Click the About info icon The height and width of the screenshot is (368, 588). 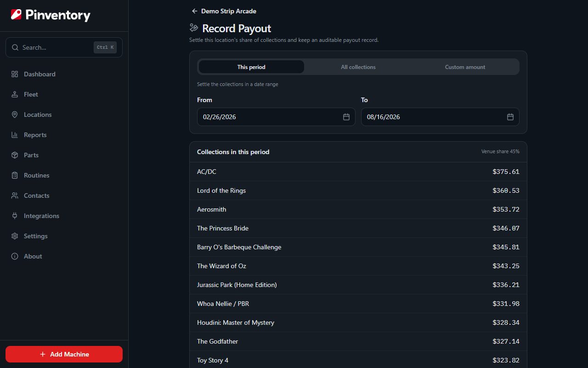15,256
